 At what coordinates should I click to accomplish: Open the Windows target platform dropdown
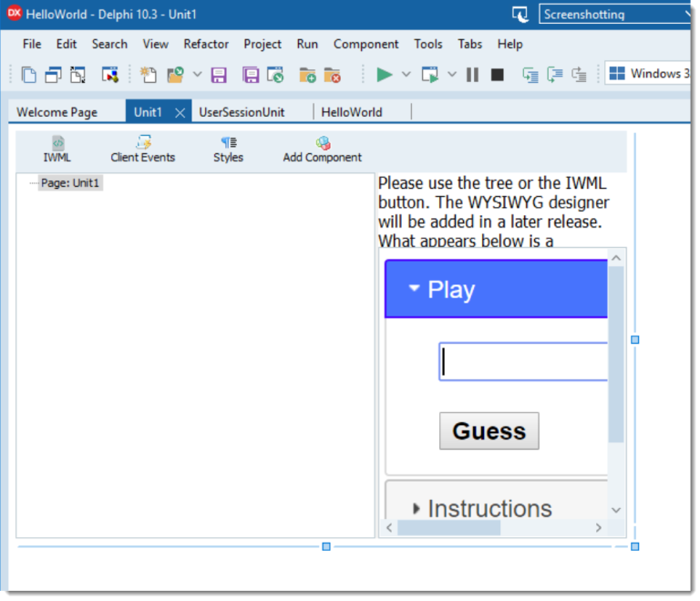[649, 74]
